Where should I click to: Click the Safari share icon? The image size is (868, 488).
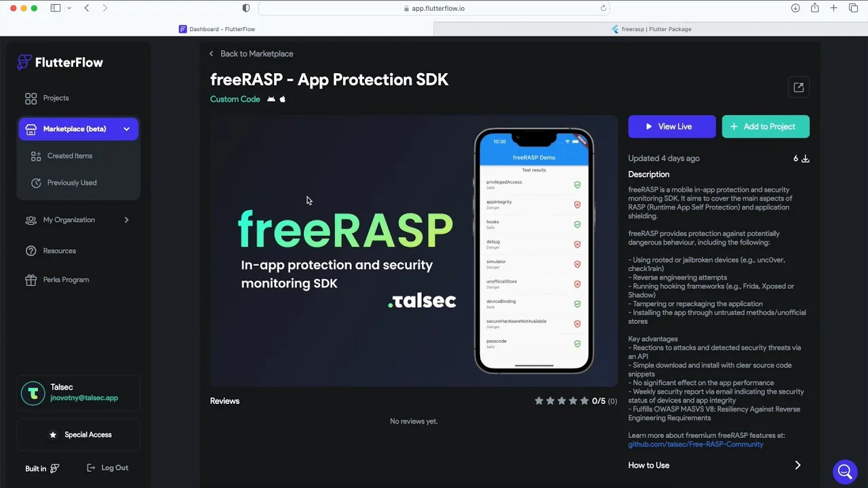814,8
